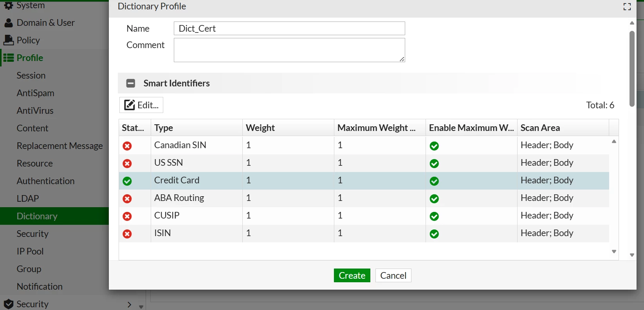
Task: Expand the bottom Security menu chevron
Action: coord(130,305)
